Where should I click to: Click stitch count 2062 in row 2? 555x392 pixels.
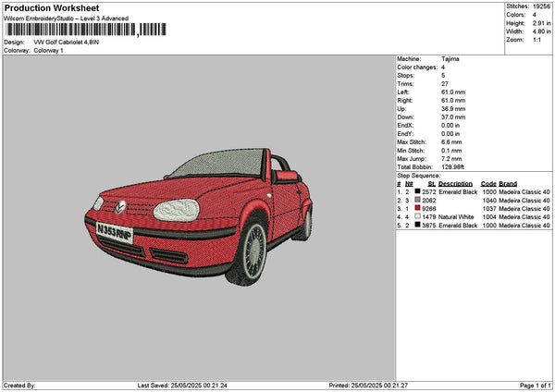pyautogui.click(x=429, y=201)
